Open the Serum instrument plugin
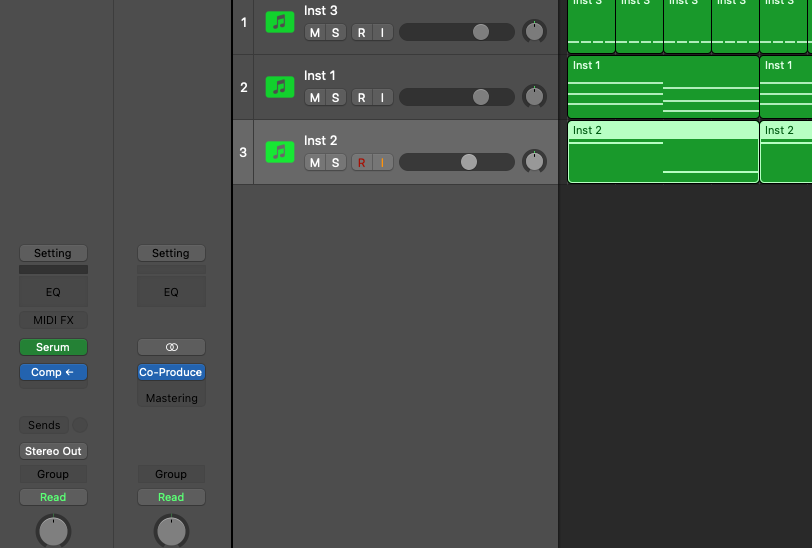The image size is (812, 548). [53, 347]
